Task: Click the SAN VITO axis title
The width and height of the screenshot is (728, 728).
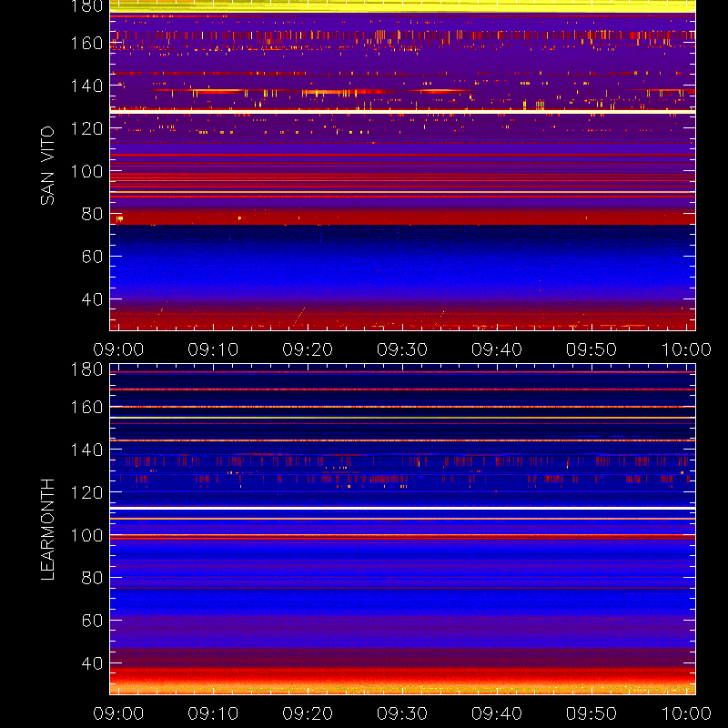Action: tap(47, 166)
